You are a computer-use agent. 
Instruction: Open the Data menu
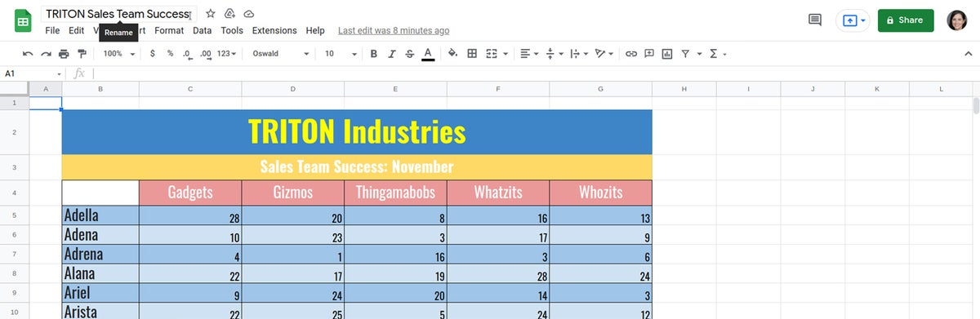pyautogui.click(x=203, y=30)
